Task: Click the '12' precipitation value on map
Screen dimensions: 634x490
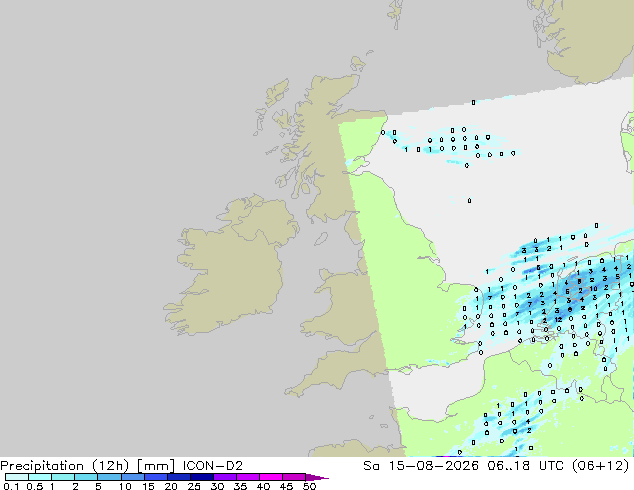Action: coord(558,319)
